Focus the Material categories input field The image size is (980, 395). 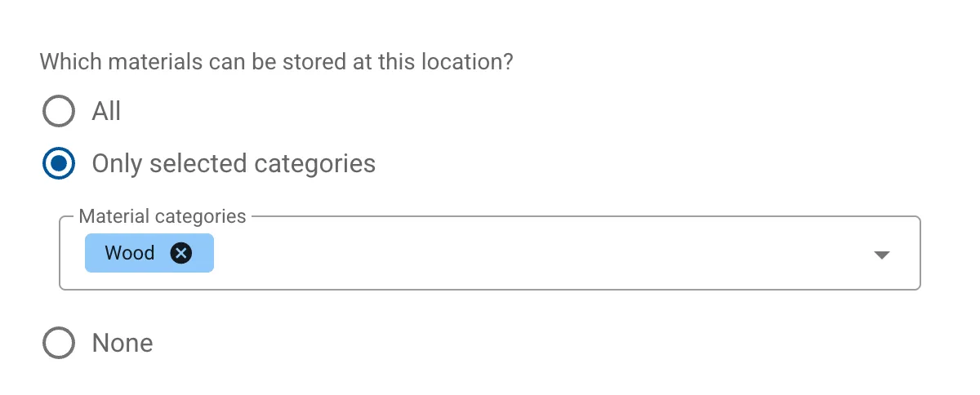[x=531, y=253]
